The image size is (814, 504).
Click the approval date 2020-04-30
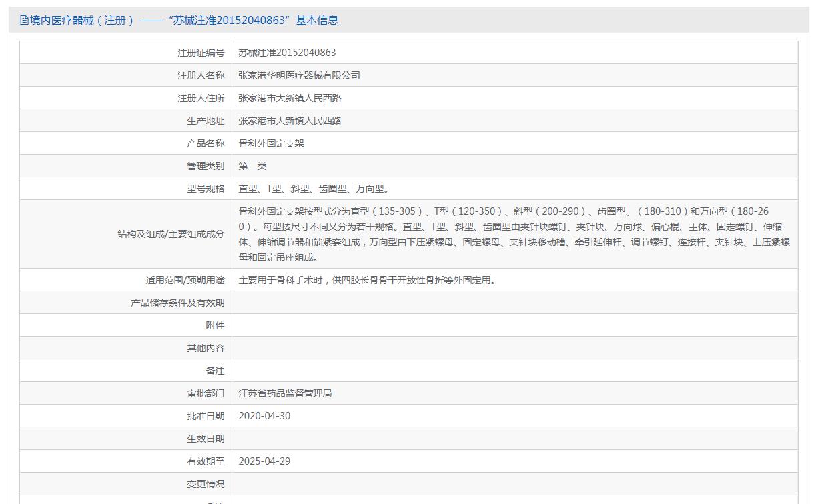click(264, 416)
